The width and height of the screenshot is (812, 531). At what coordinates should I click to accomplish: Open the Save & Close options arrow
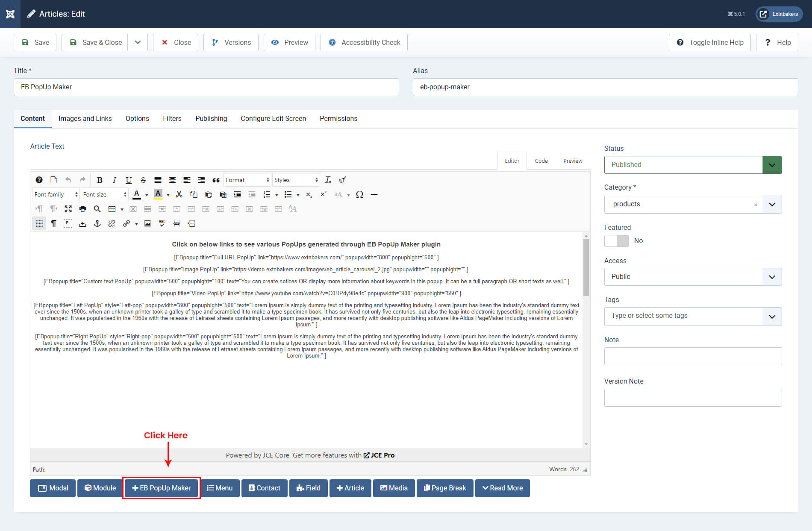pyautogui.click(x=138, y=42)
